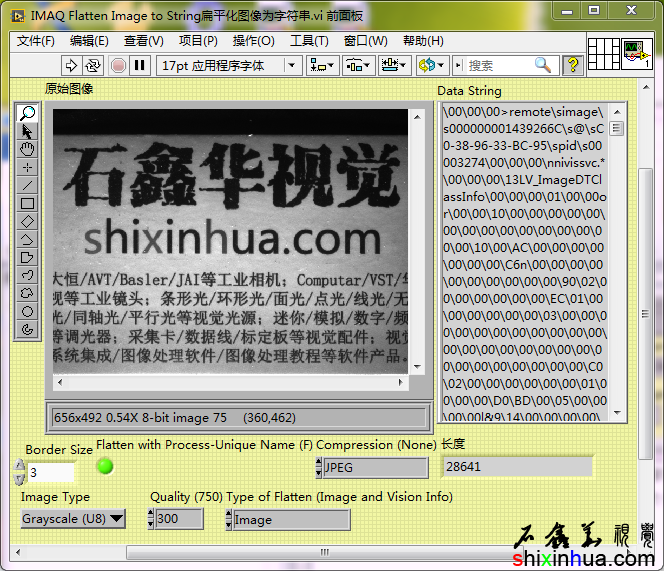This screenshot has height=571, width=664.
Task: Click the Quality value field showing 300
Action: click(x=179, y=519)
